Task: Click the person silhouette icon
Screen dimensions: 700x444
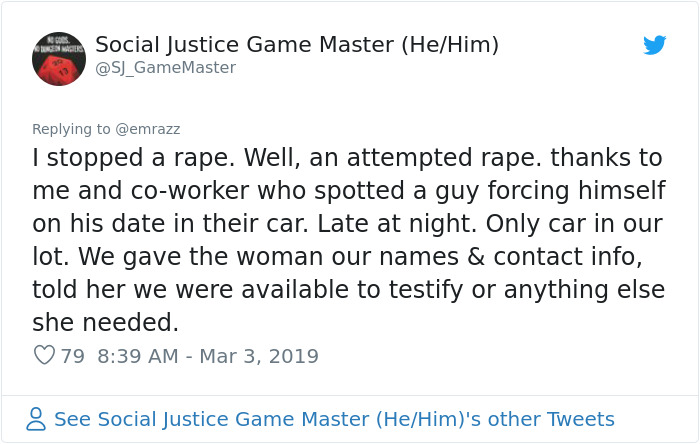Action: pyautogui.click(x=36, y=419)
